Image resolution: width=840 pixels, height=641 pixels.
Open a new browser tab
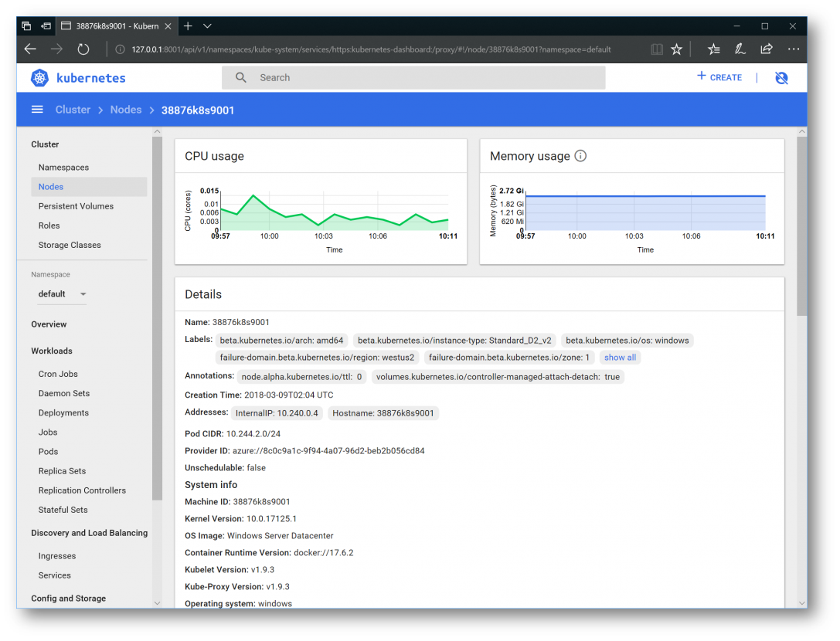coord(188,26)
